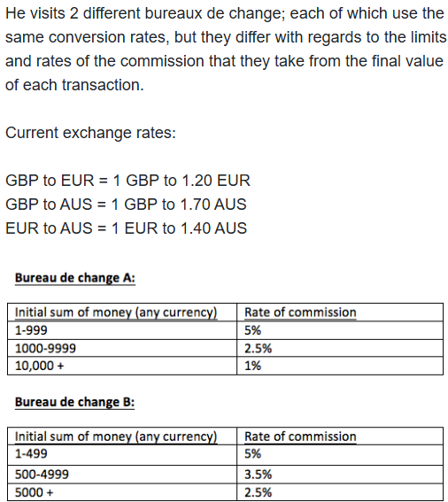Select the '10,000 +' cell in table A

pyautogui.click(x=122, y=366)
